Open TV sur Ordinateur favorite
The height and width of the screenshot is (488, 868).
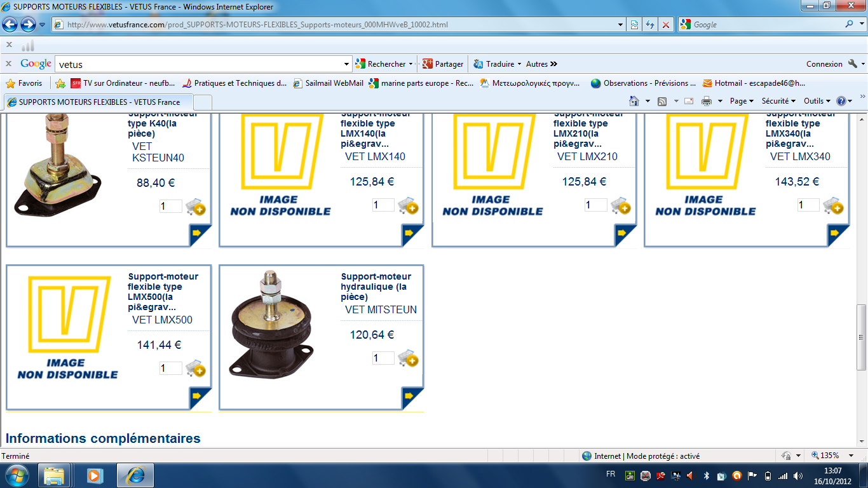(x=122, y=83)
